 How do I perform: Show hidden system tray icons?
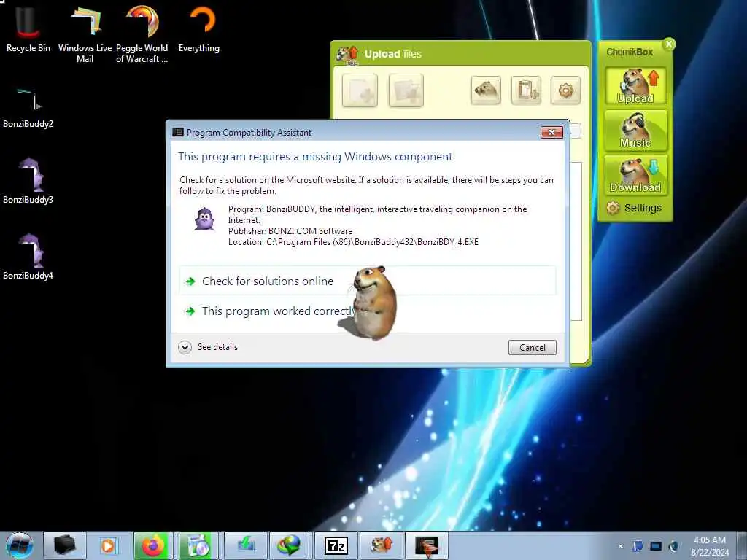[620, 546]
